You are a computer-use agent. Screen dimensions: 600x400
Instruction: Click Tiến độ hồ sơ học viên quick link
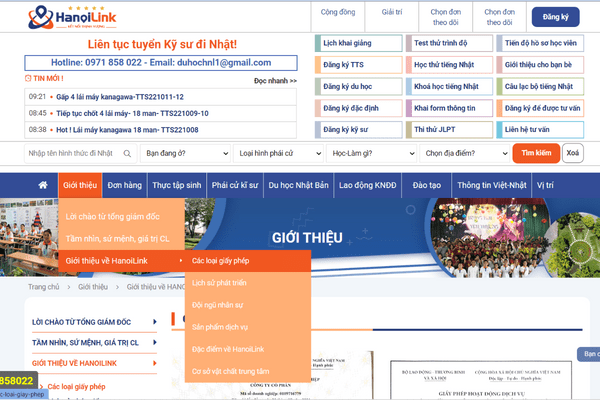(x=540, y=43)
